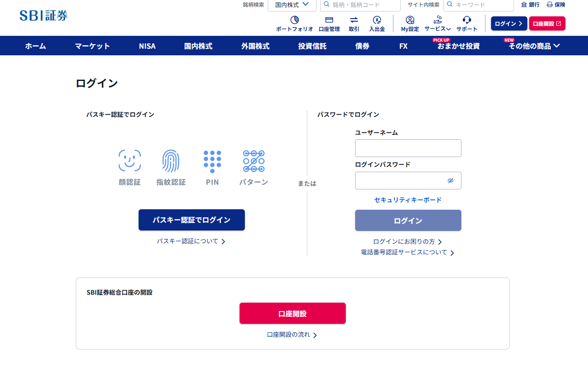The height and width of the screenshot is (373, 588).
Task: Open セキュリティキーボード link
Action: [x=408, y=200]
